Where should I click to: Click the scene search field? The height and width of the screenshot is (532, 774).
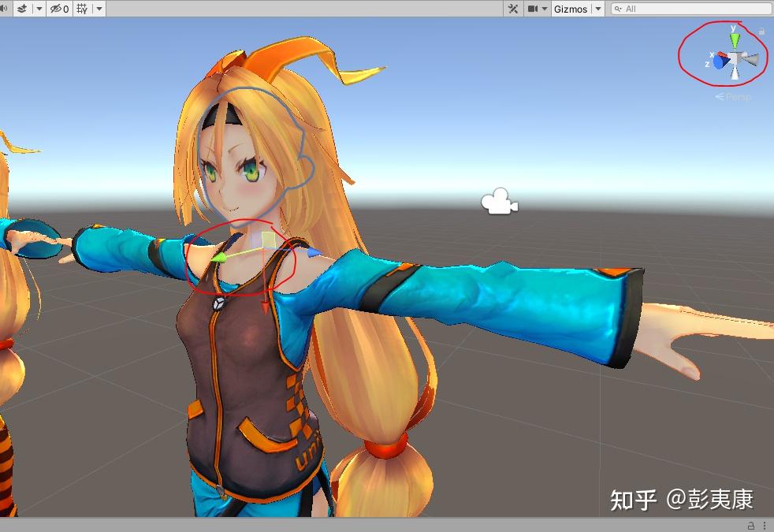691,9
